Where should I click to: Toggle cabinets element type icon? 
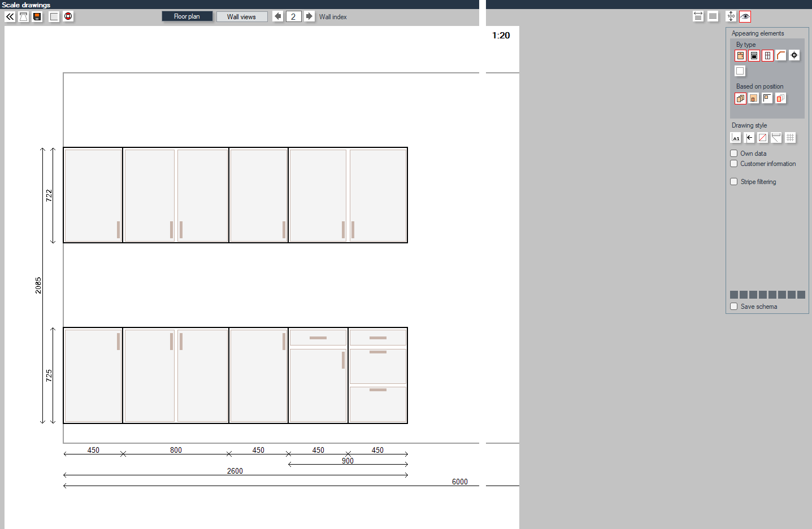pyautogui.click(x=741, y=55)
